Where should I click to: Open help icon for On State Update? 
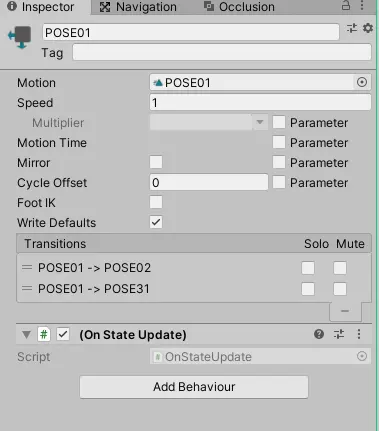click(319, 334)
